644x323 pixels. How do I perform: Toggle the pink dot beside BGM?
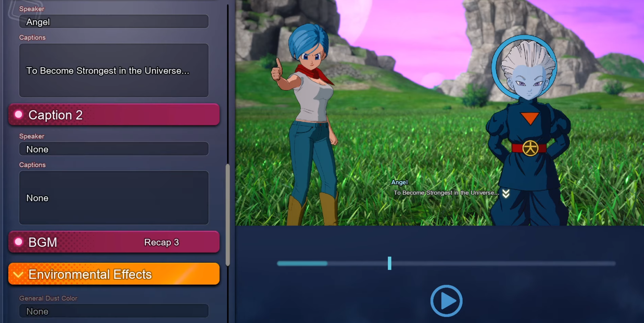(x=19, y=242)
